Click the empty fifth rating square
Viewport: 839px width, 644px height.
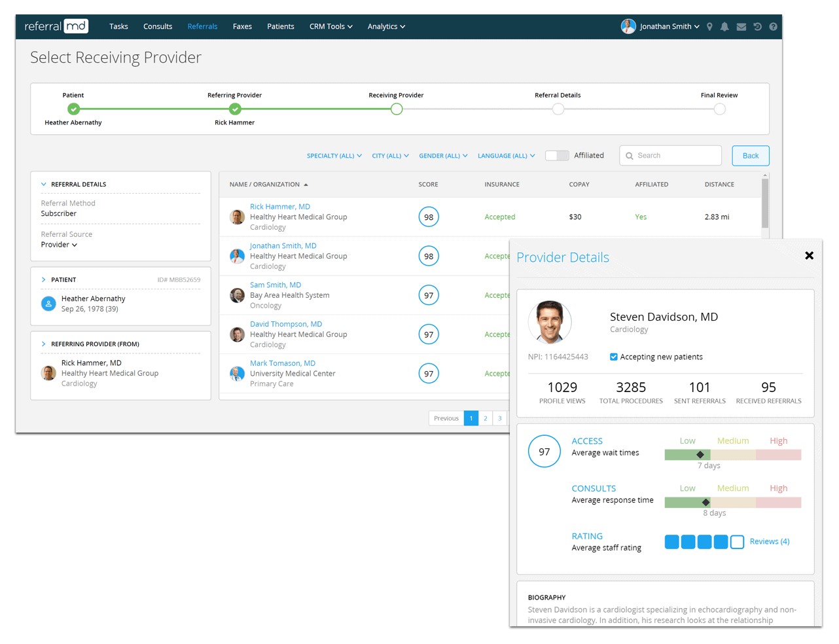pyautogui.click(x=738, y=542)
